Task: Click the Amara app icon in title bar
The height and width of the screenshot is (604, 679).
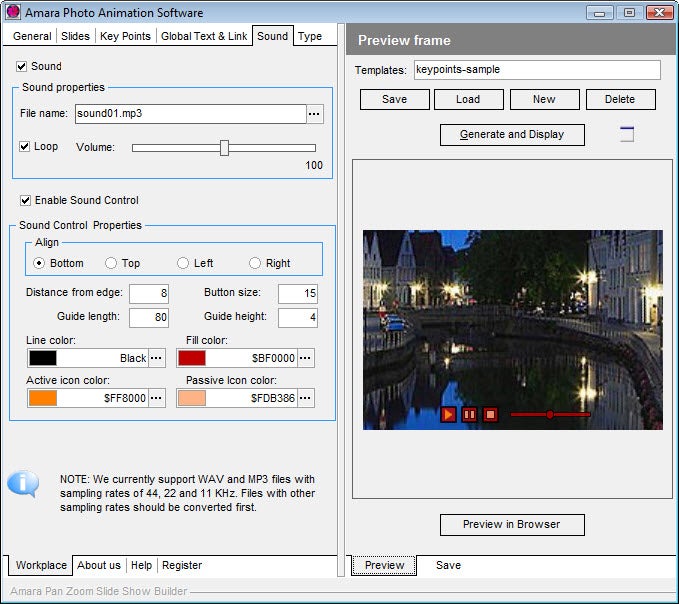Action: pos(13,13)
